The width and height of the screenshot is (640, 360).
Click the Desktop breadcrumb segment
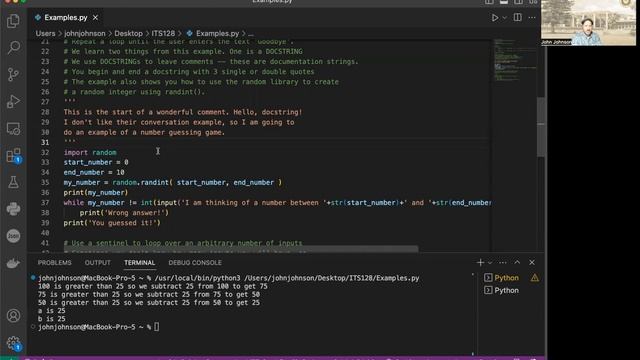pyautogui.click(x=128, y=33)
